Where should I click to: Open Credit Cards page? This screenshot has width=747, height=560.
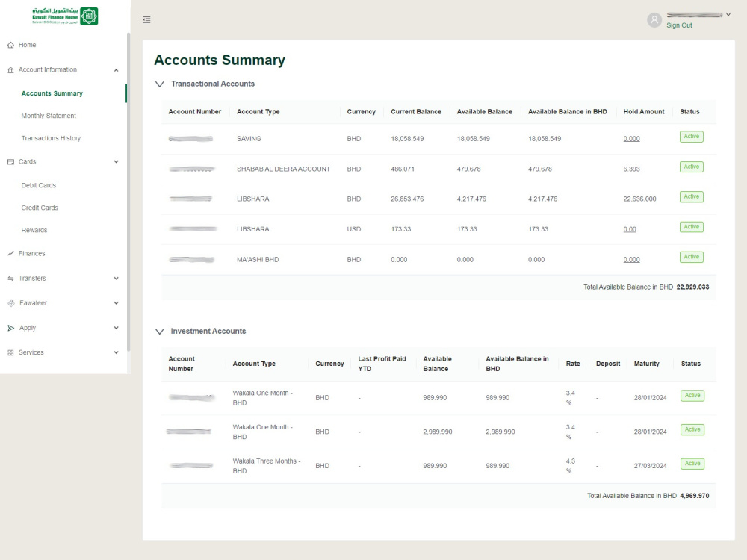click(x=40, y=208)
